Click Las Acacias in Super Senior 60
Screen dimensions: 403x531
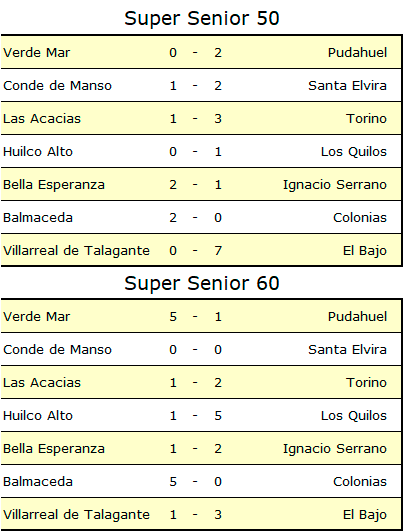pos(42,383)
